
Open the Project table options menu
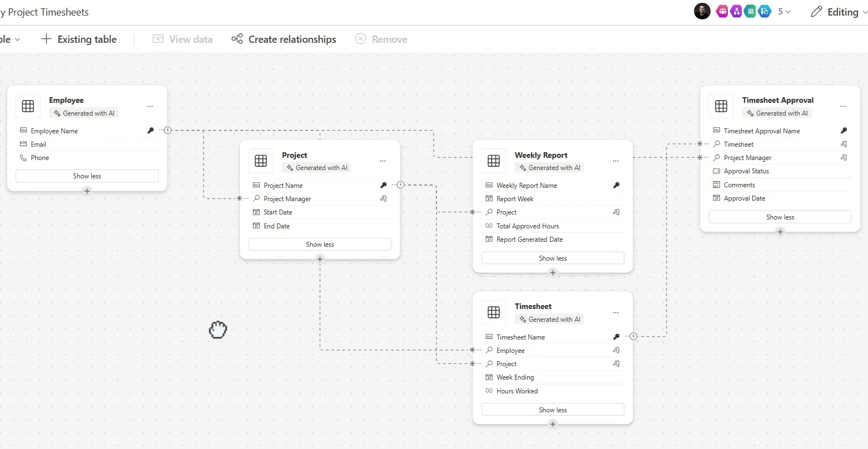383,161
